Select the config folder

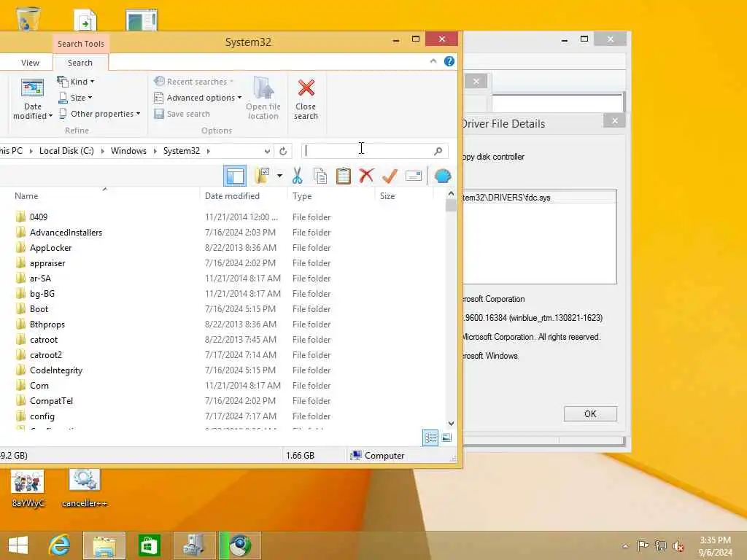(x=42, y=416)
